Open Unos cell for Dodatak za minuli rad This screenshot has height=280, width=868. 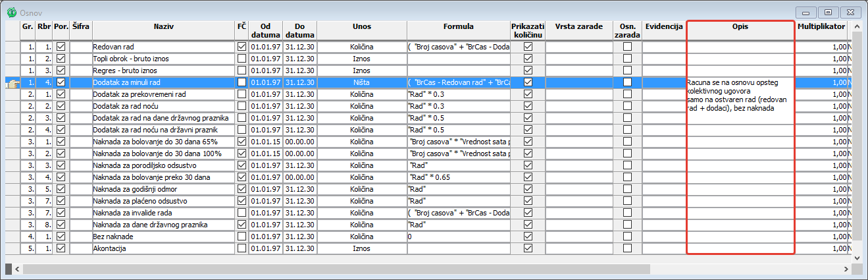[x=361, y=82]
